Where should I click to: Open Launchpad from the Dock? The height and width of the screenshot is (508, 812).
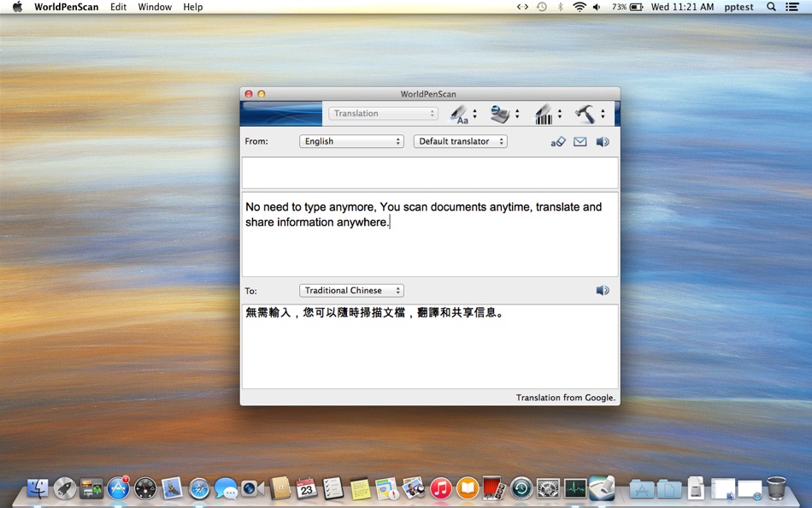(64, 488)
